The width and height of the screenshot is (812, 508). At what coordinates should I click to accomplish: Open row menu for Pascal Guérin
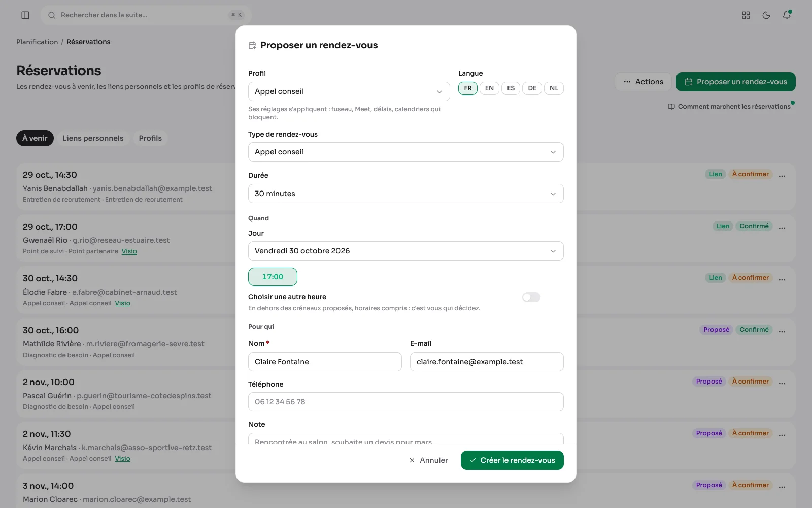click(782, 384)
